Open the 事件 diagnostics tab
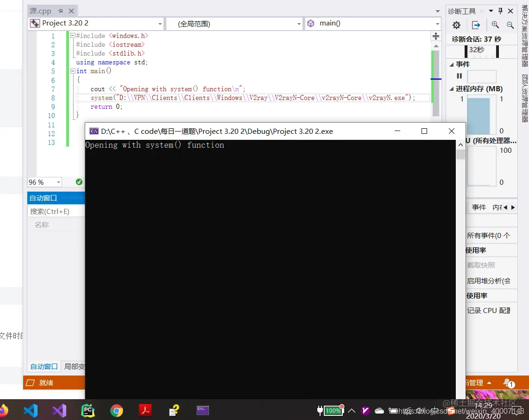 pyautogui.click(x=479, y=207)
